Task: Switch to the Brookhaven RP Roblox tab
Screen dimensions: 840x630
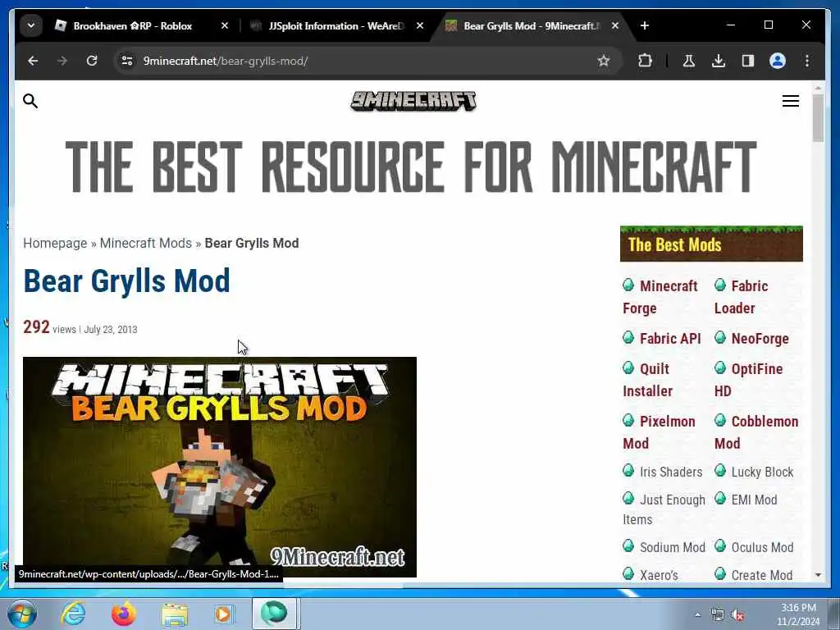Action: [x=132, y=25]
